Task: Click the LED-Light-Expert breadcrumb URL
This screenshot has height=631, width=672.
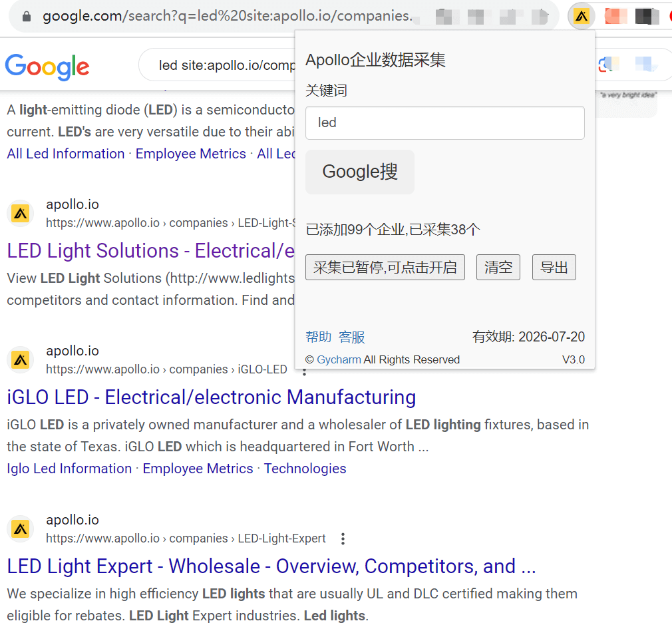Action: [x=186, y=538]
